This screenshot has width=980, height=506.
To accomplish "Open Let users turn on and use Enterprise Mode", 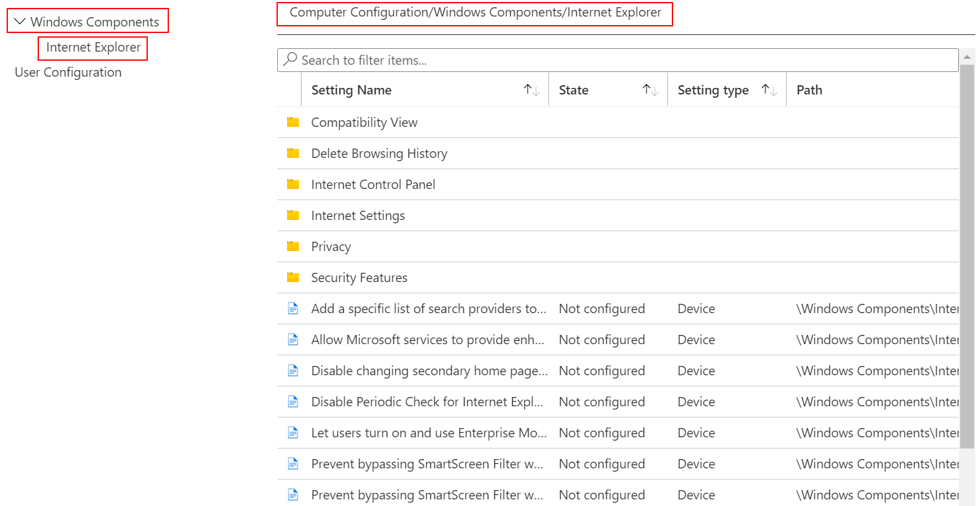I will point(429,433).
